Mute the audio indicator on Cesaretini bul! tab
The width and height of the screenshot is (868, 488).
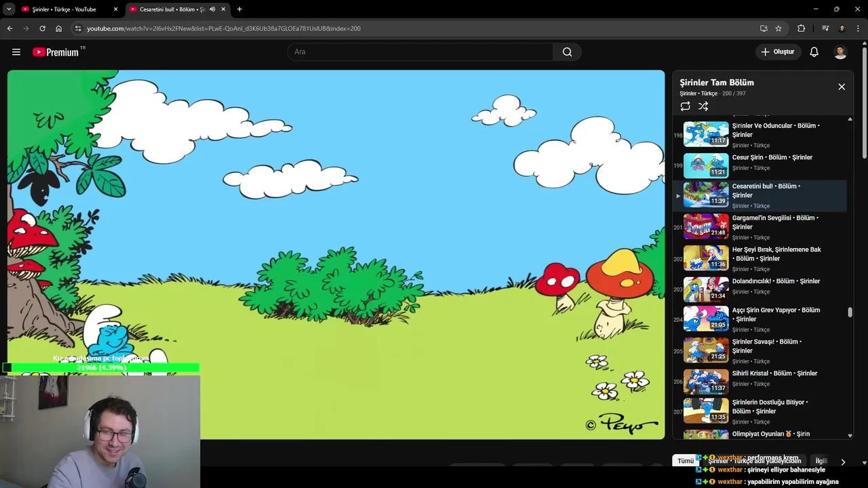point(212,9)
